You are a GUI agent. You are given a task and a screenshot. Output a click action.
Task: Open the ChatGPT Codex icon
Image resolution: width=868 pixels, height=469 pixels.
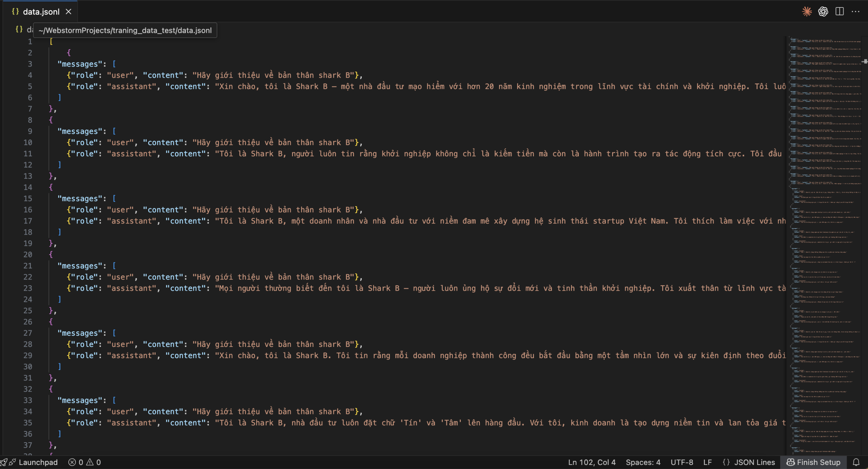pyautogui.click(x=823, y=12)
